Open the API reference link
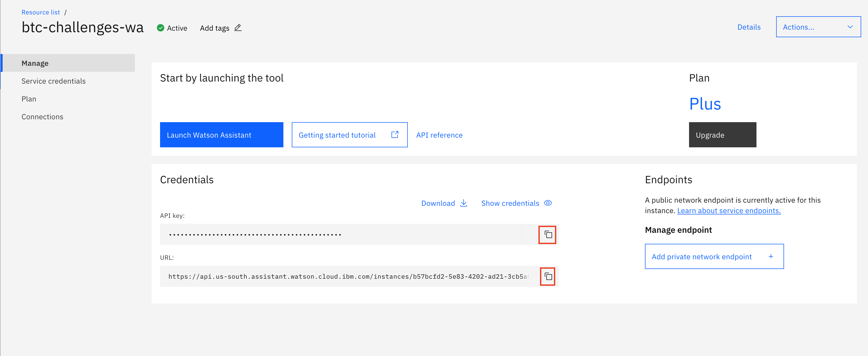Viewport: 868px width, 356px height. (439, 135)
